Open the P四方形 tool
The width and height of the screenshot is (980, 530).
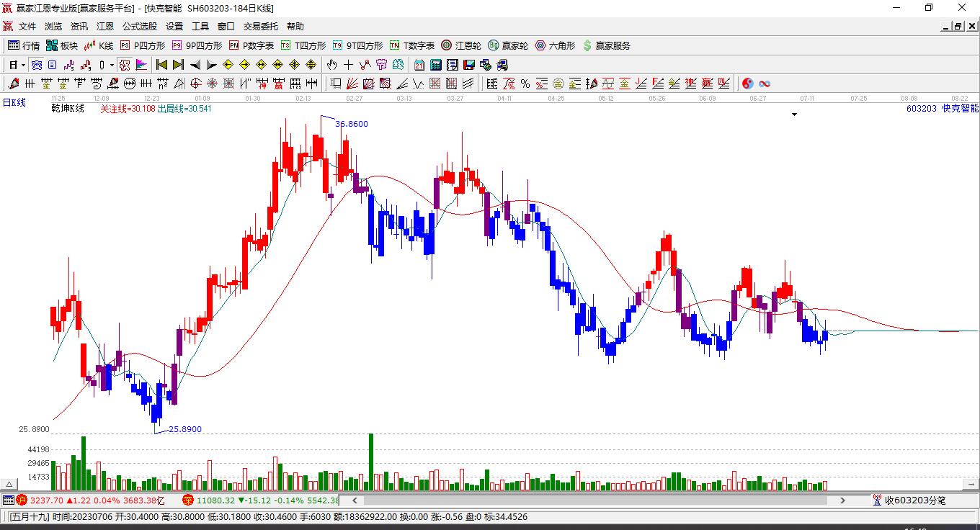coord(143,45)
